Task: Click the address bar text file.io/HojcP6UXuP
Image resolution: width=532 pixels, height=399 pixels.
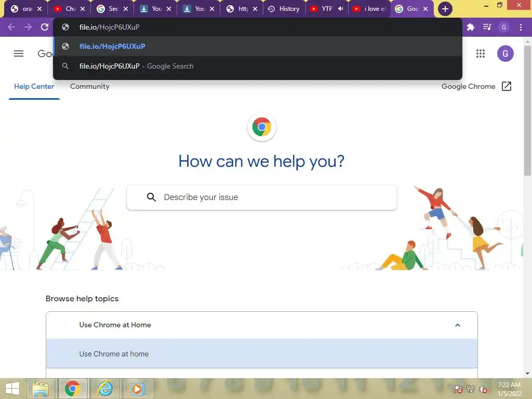Action: (x=109, y=27)
